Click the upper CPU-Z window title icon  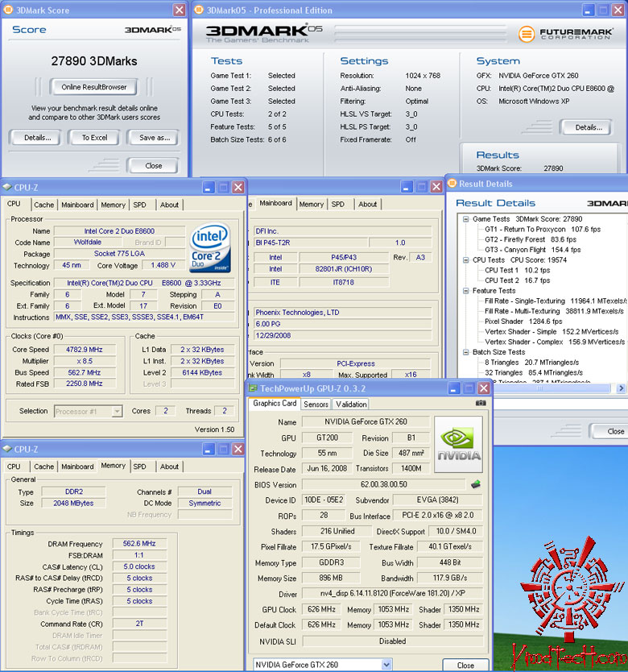coord(7,187)
